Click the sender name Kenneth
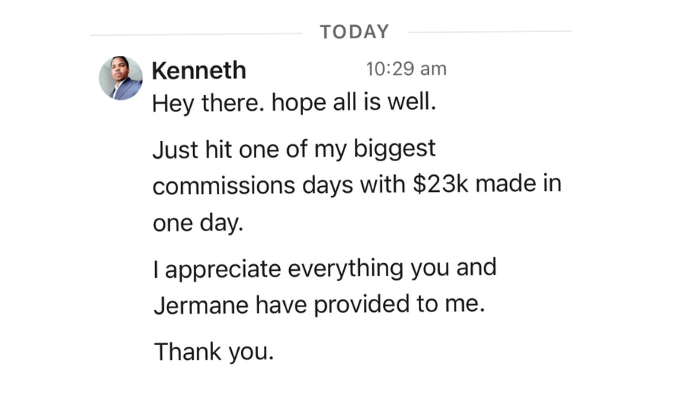The height and width of the screenshot is (395, 700). click(199, 71)
